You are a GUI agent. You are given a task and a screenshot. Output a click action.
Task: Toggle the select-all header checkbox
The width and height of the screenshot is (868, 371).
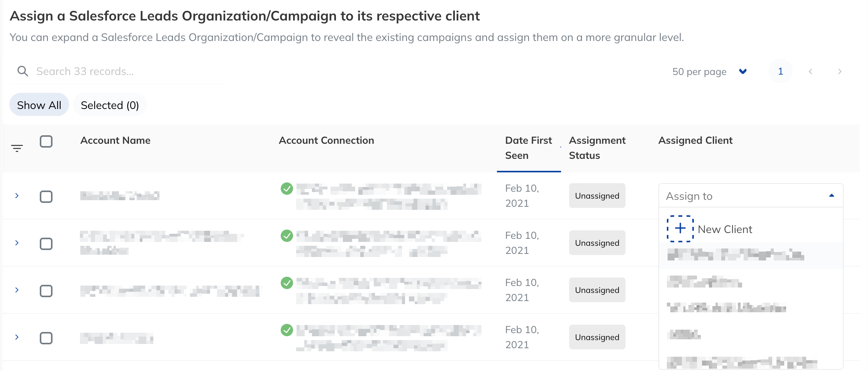46,141
